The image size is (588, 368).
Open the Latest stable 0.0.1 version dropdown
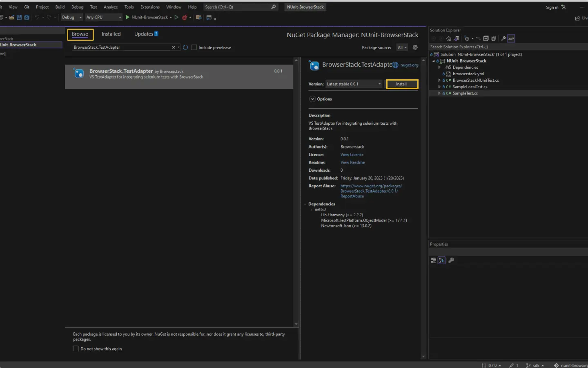(354, 84)
